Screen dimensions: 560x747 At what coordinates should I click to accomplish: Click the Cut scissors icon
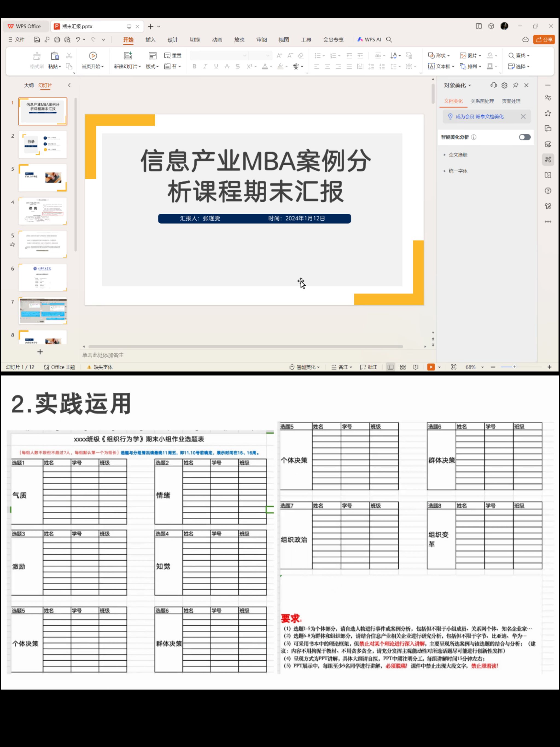coord(69,55)
